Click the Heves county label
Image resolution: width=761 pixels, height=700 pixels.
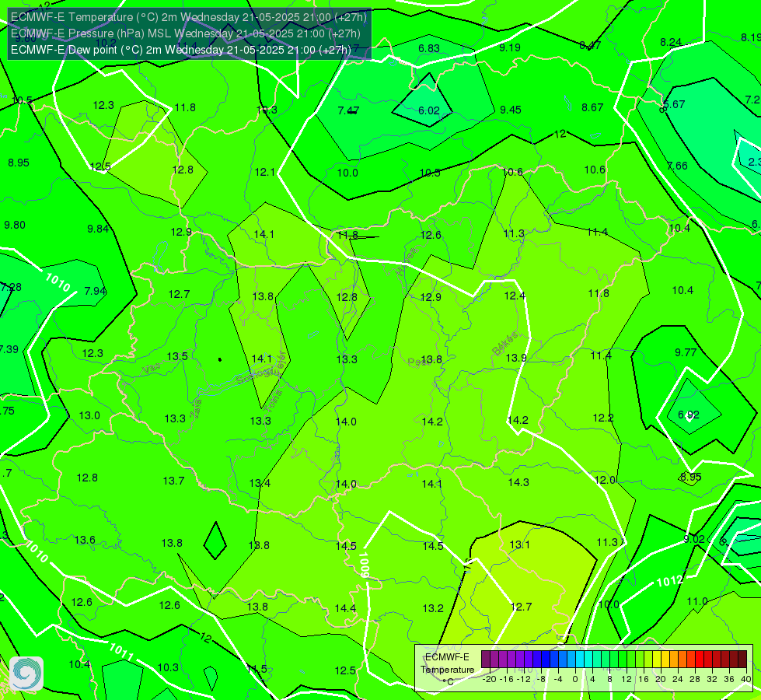tap(407, 261)
